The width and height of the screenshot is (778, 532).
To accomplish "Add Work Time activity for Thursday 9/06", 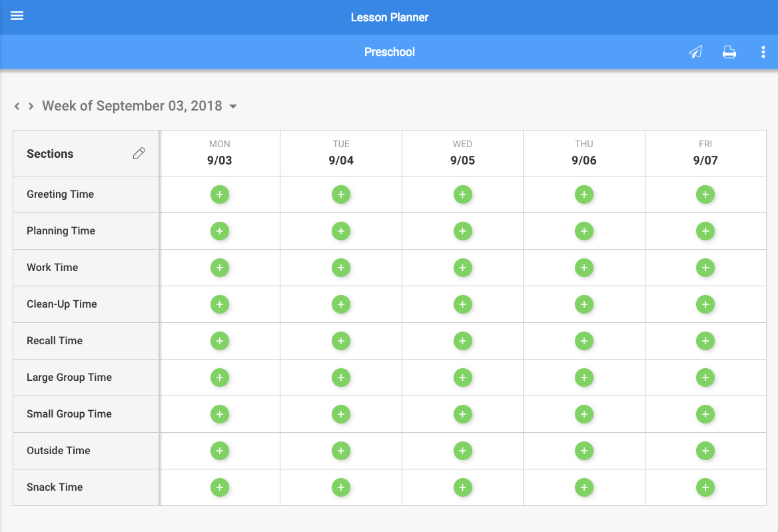I will [584, 268].
